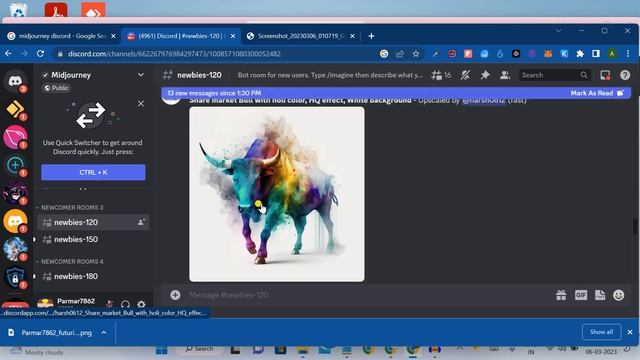640x360 pixels.
Task: Switch to midjourney discord Google Search tab
Action: tap(61, 36)
